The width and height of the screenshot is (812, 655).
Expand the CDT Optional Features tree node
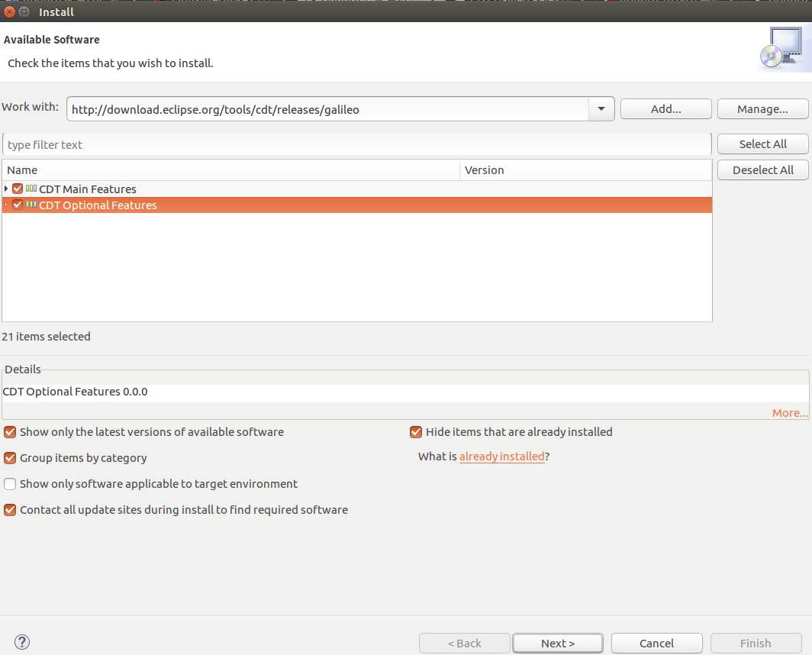5,205
